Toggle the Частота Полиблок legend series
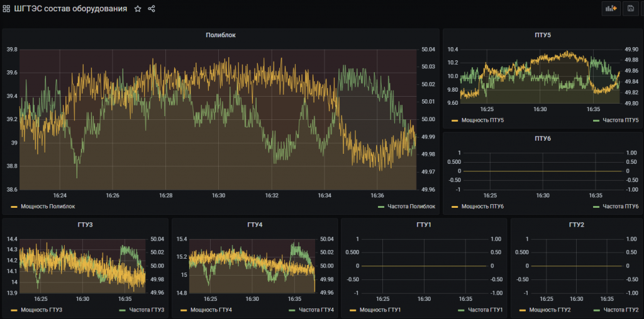 click(x=411, y=206)
